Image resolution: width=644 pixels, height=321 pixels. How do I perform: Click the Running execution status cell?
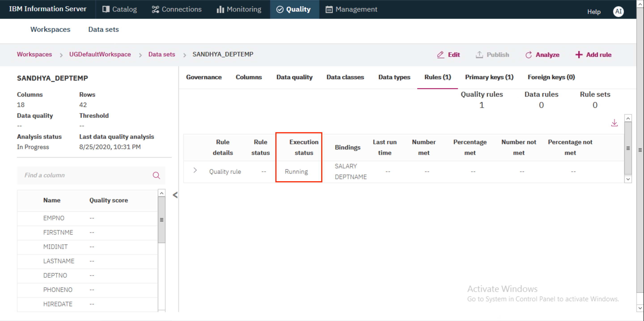296,172
